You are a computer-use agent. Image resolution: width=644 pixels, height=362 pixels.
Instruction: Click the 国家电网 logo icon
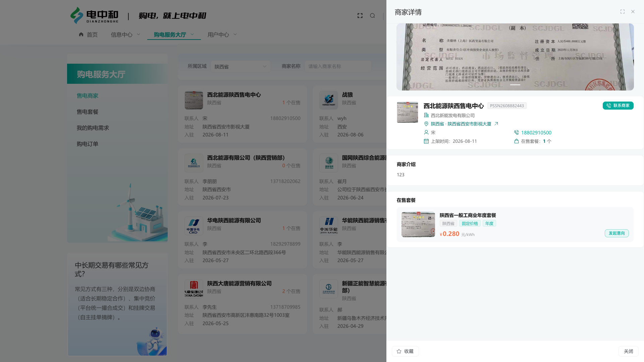coord(329,163)
